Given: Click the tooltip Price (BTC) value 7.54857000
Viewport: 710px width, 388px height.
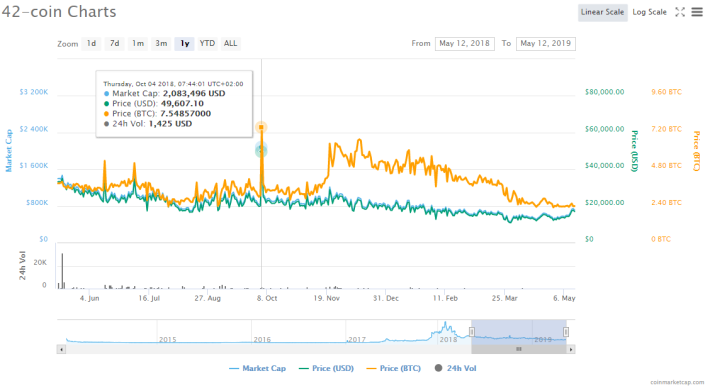Looking at the screenshot, I should click(186, 114).
